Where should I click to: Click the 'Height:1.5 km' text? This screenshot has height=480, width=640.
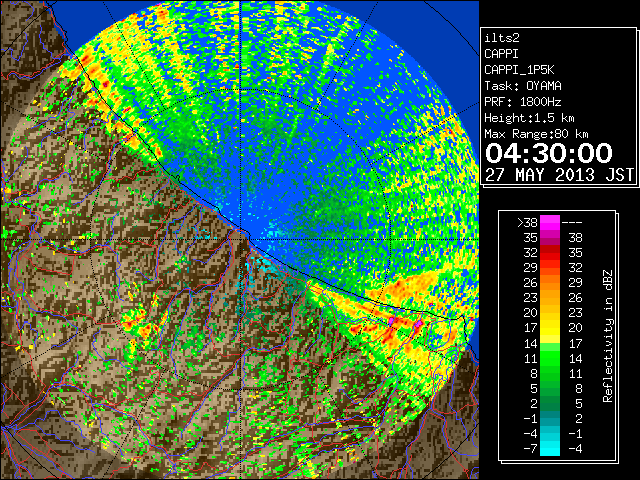(529, 118)
